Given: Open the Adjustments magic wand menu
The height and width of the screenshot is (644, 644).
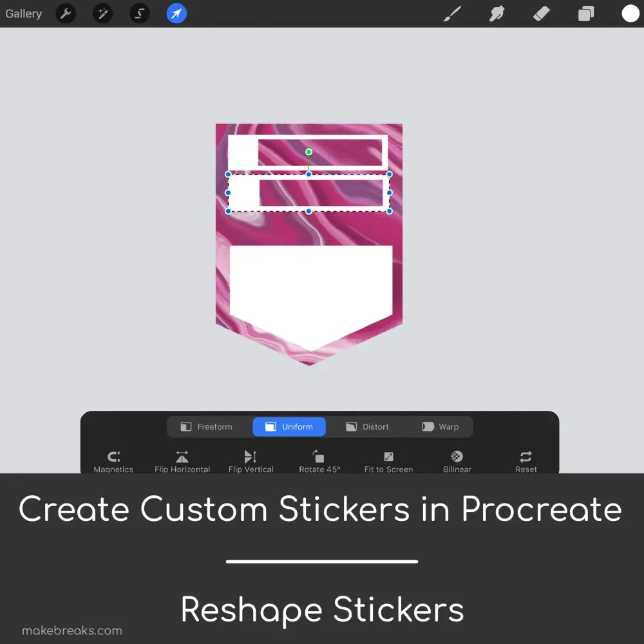Looking at the screenshot, I should (102, 14).
